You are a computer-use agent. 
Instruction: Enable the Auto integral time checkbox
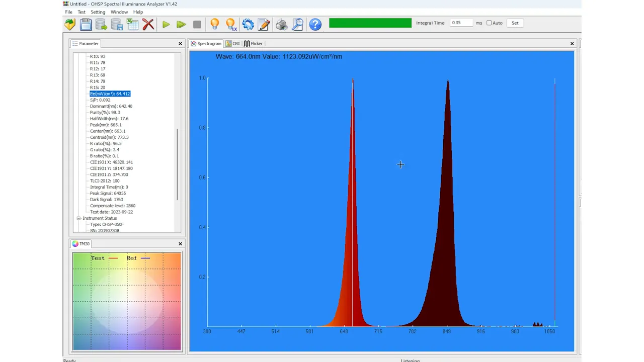tap(489, 23)
